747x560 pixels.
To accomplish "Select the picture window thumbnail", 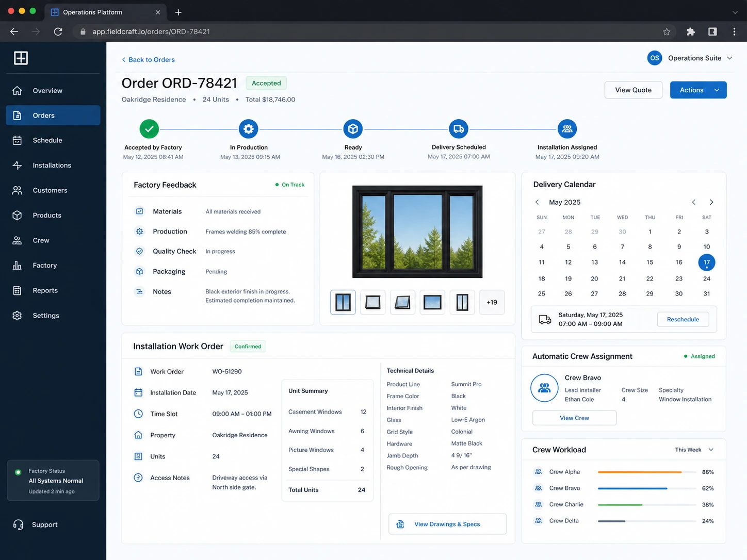I will click(432, 302).
